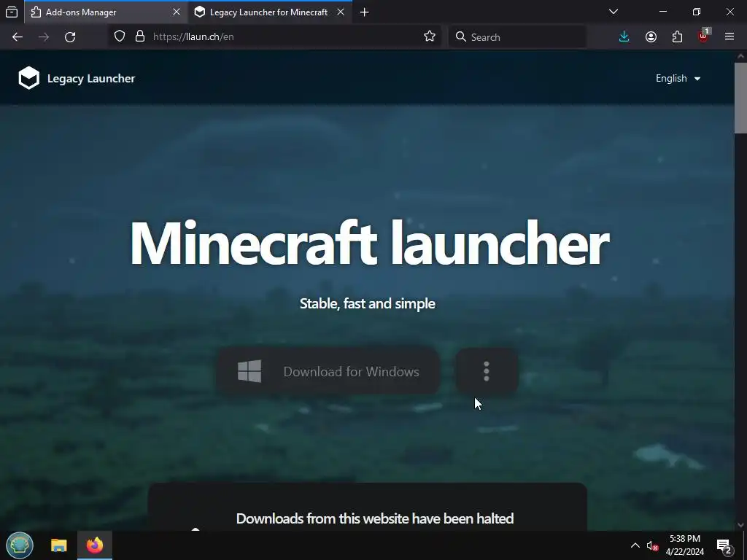Switch to the Add-ons Manager tab
The width and height of the screenshot is (747, 560).
pos(106,12)
